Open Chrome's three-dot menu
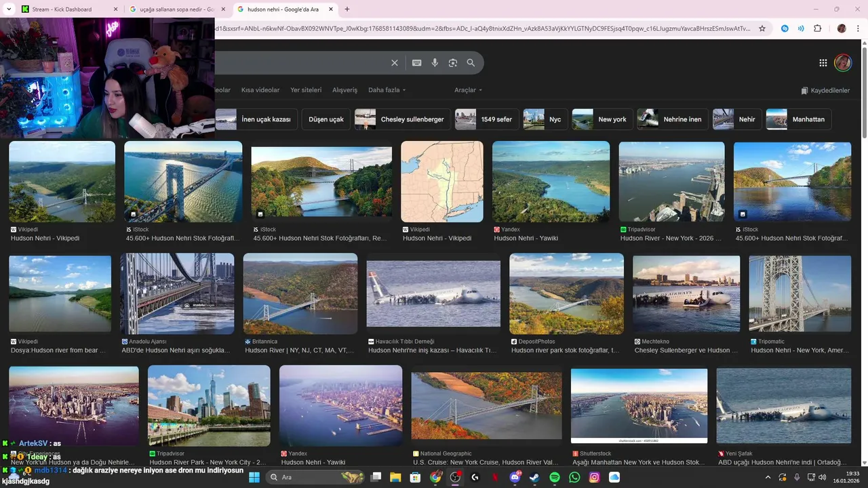868x488 pixels. pos(857,28)
